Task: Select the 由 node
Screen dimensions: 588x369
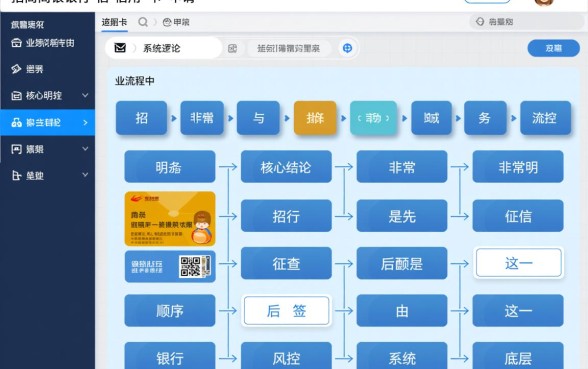Action: point(402,311)
